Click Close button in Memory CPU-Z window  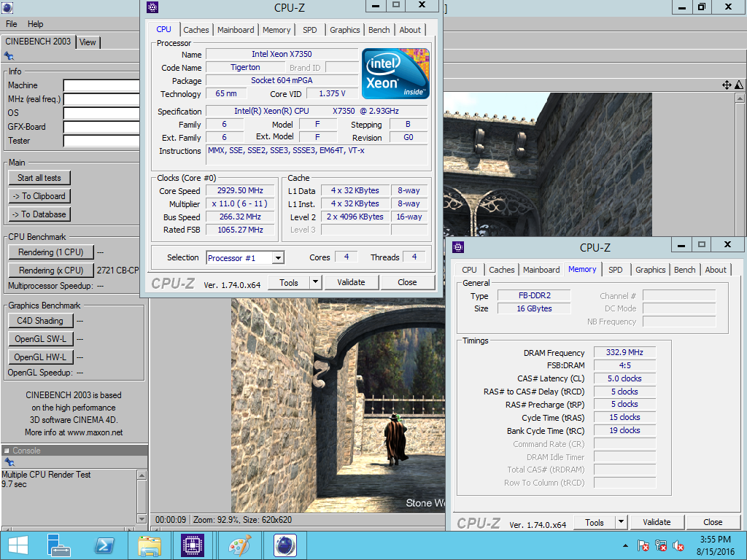[713, 522]
